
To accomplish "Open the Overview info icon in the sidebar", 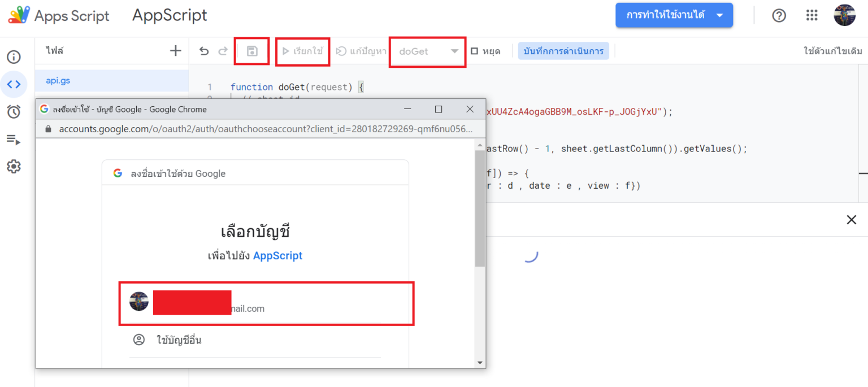I will click(14, 57).
